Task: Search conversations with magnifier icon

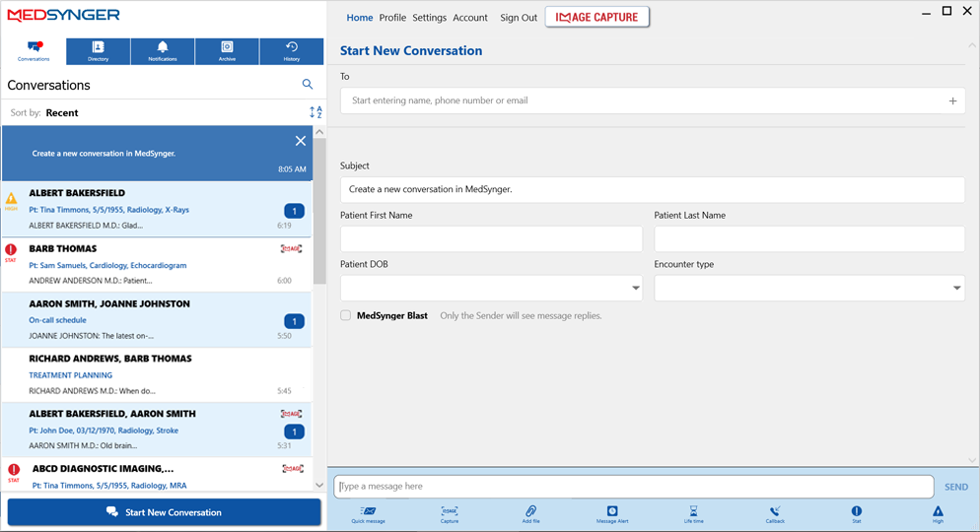Action: pyautogui.click(x=308, y=84)
